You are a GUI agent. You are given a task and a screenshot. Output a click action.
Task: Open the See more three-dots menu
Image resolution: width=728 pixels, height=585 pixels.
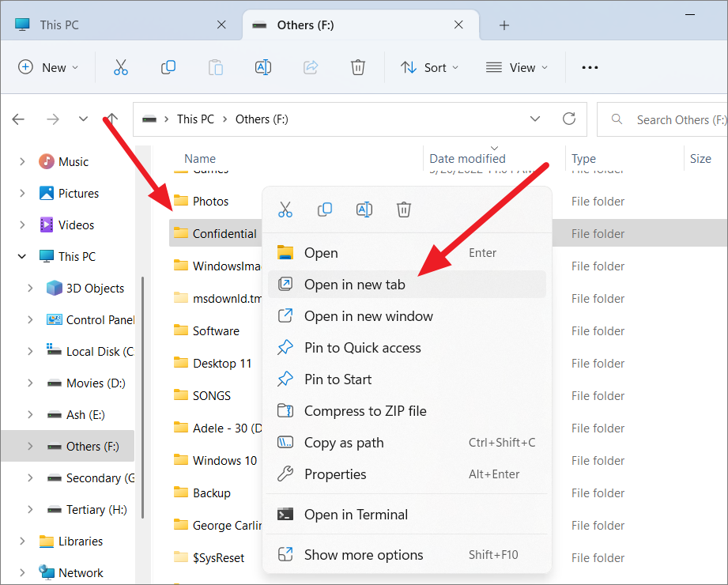(590, 68)
